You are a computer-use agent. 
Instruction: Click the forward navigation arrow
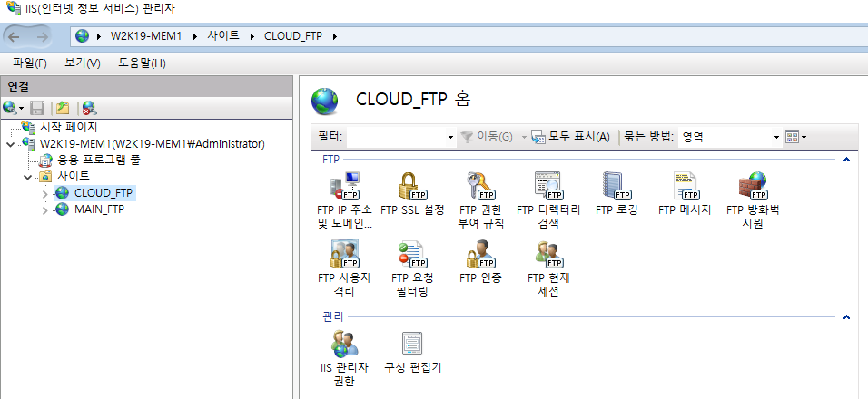pos(42,37)
